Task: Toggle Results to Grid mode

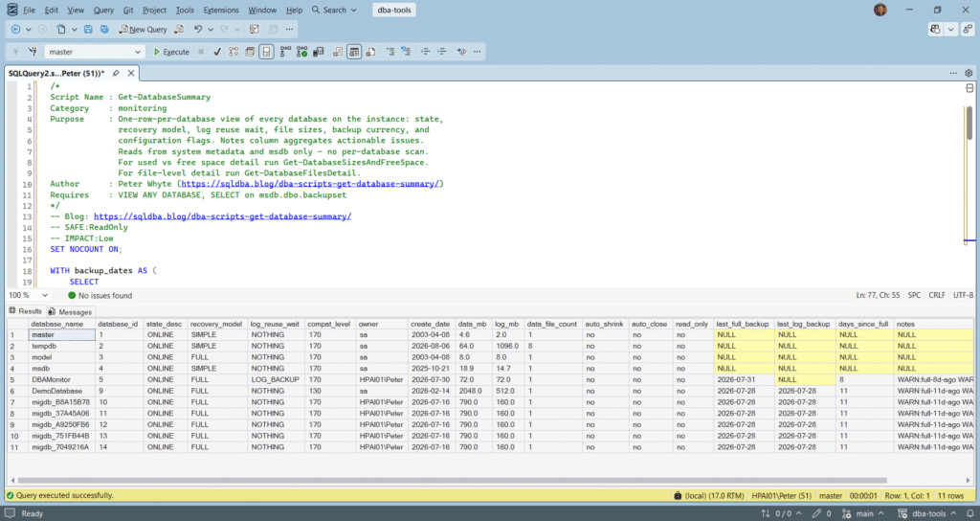Action: (354, 52)
